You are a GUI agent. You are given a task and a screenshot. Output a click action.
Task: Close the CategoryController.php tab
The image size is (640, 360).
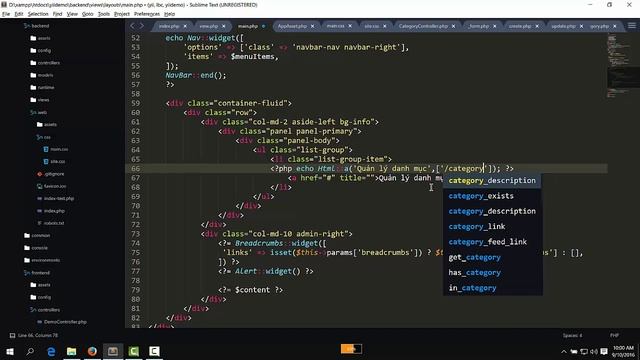coord(453,26)
